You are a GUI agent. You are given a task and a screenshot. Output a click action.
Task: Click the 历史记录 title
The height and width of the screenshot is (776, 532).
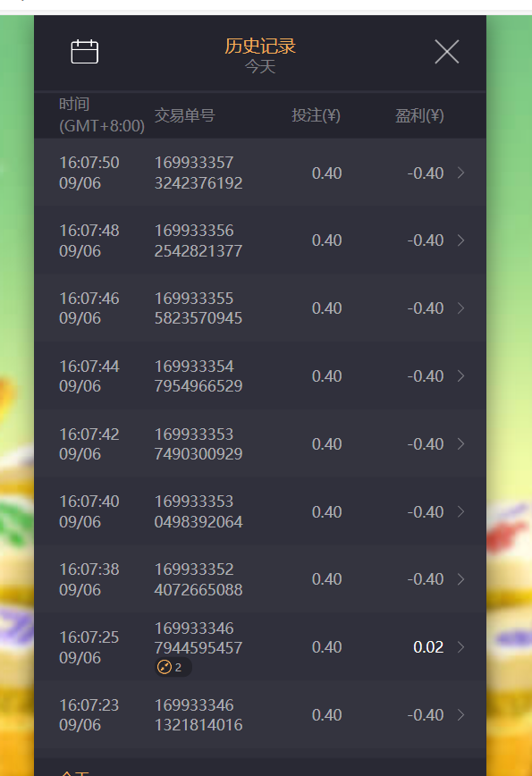pyautogui.click(x=260, y=46)
